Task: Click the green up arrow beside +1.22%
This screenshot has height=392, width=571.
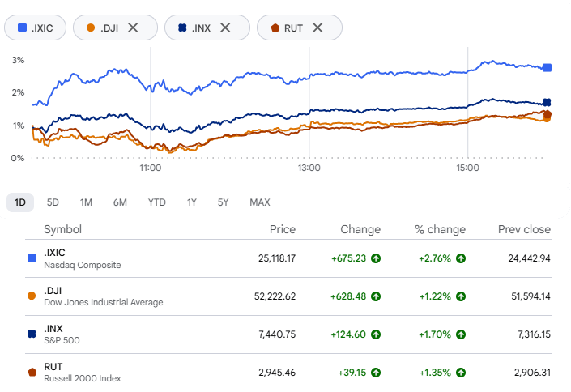Action: tap(461, 296)
